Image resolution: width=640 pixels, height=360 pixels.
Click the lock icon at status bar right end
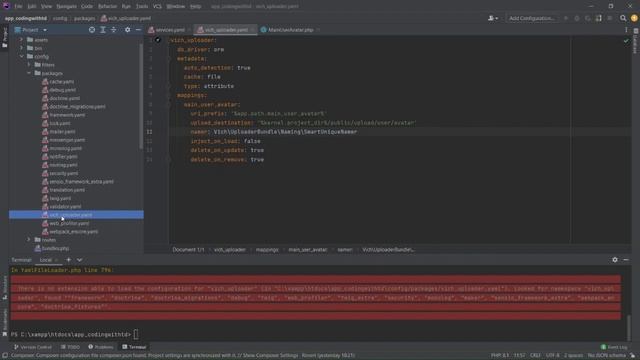point(633,356)
